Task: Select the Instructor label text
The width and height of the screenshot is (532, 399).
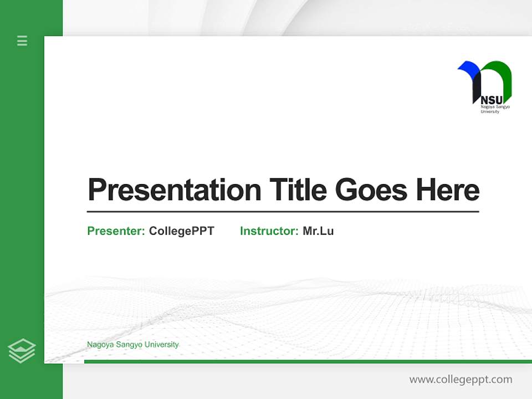Action: click(267, 231)
